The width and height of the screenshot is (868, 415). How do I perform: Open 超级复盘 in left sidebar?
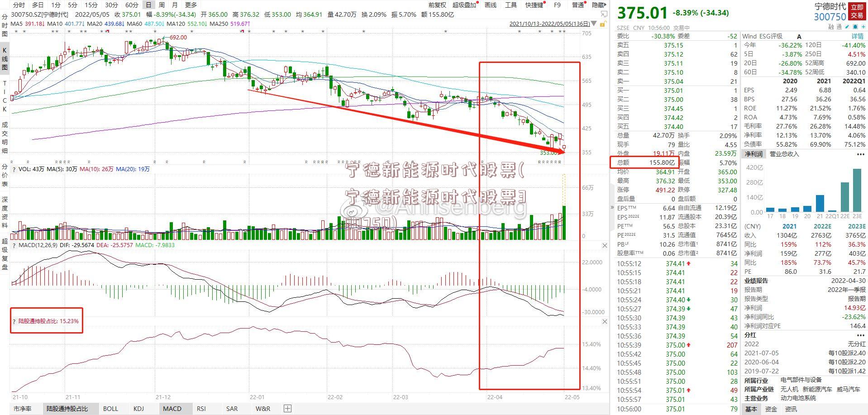coord(5,254)
